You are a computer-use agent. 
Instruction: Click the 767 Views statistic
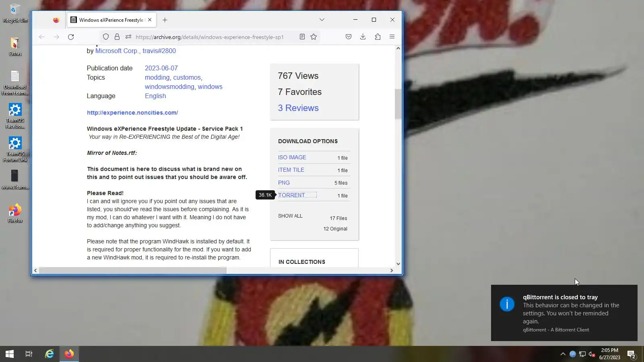[x=298, y=76]
